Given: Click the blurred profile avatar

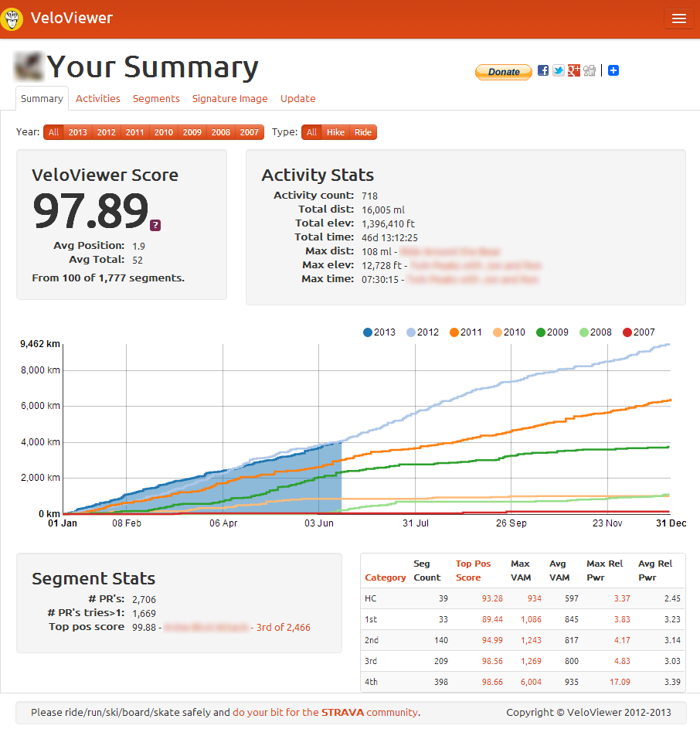Looking at the screenshot, I should pyautogui.click(x=29, y=66).
